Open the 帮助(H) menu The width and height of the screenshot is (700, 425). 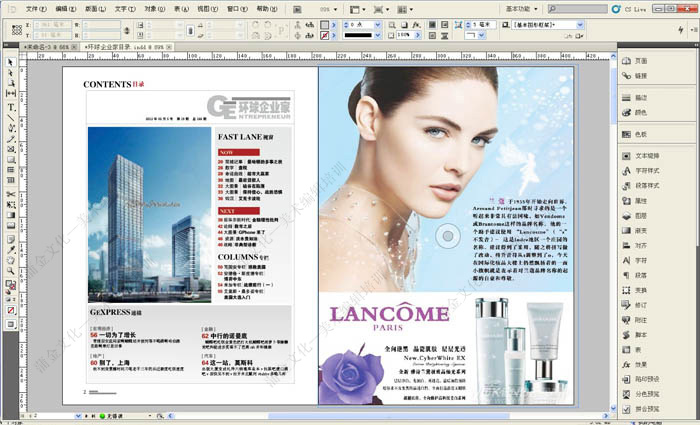(x=267, y=9)
